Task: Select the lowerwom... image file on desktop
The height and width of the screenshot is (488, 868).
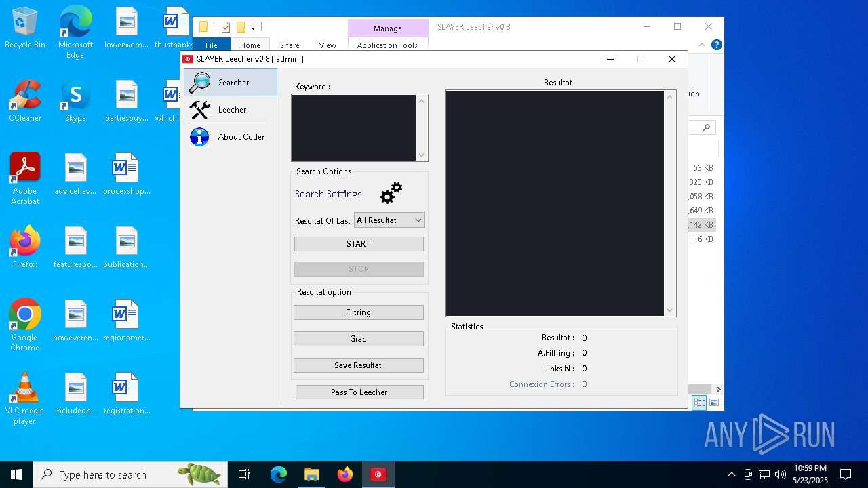Action: [x=126, y=28]
